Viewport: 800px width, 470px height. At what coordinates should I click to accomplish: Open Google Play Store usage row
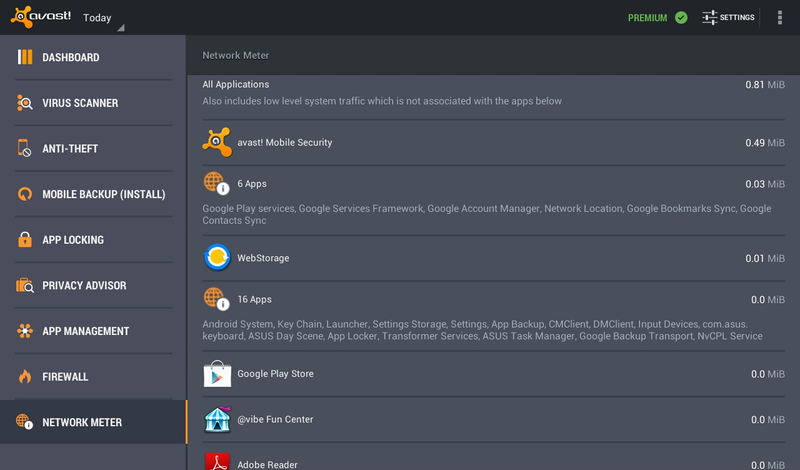pos(493,374)
